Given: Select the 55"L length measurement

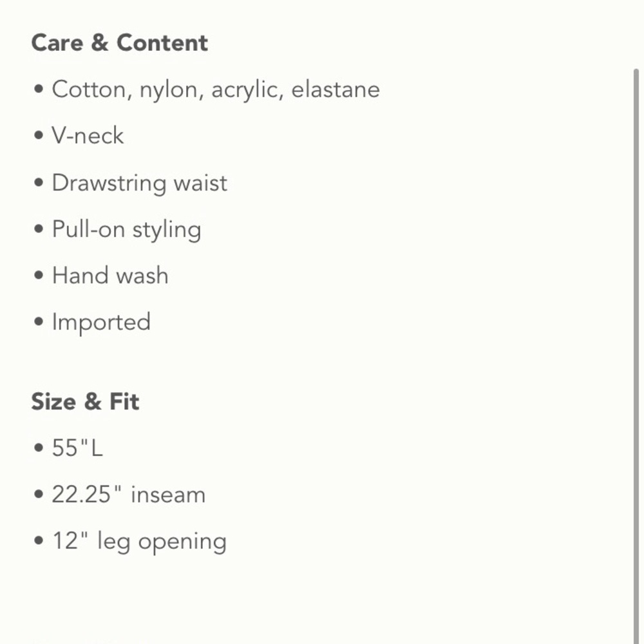Looking at the screenshot, I should coord(77,448).
